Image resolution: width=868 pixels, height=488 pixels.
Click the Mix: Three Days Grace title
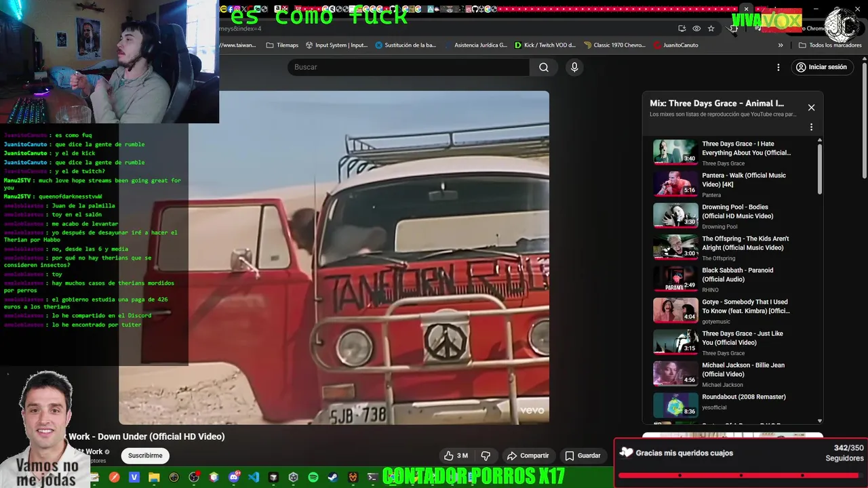tap(717, 103)
